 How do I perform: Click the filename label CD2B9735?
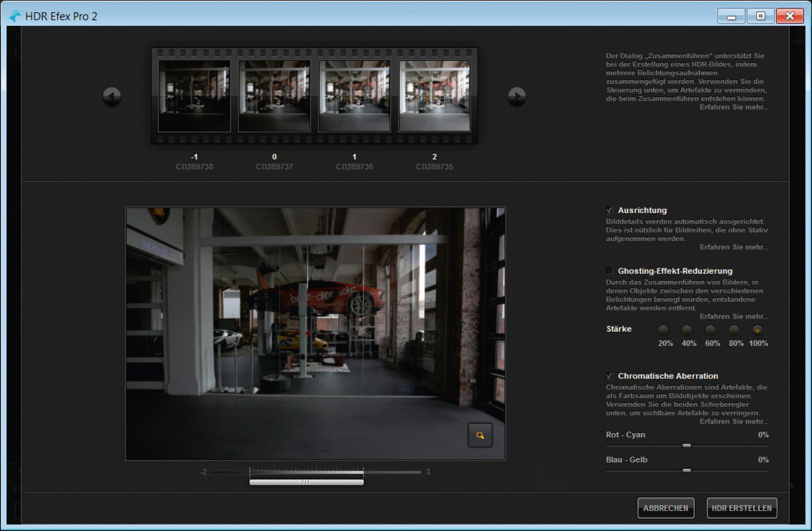tap(435, 167)
